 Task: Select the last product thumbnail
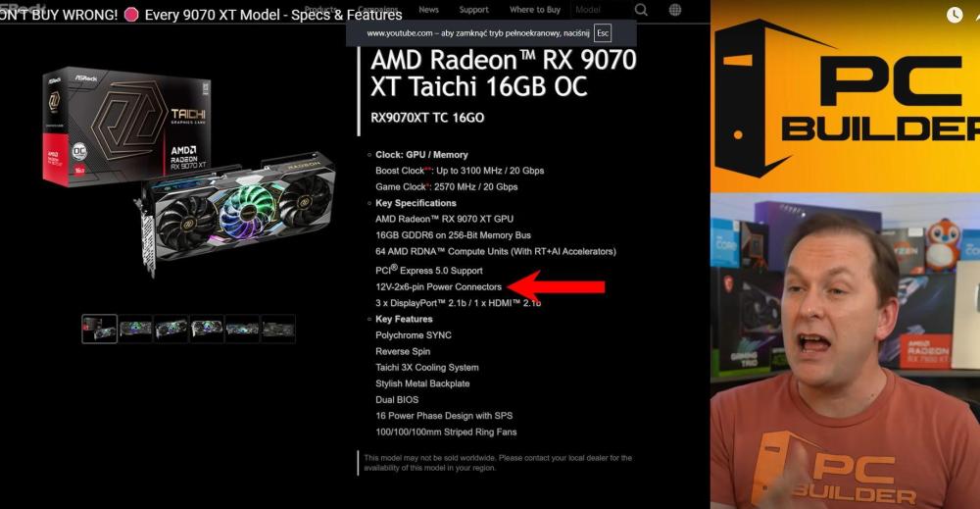pos(278,329)
